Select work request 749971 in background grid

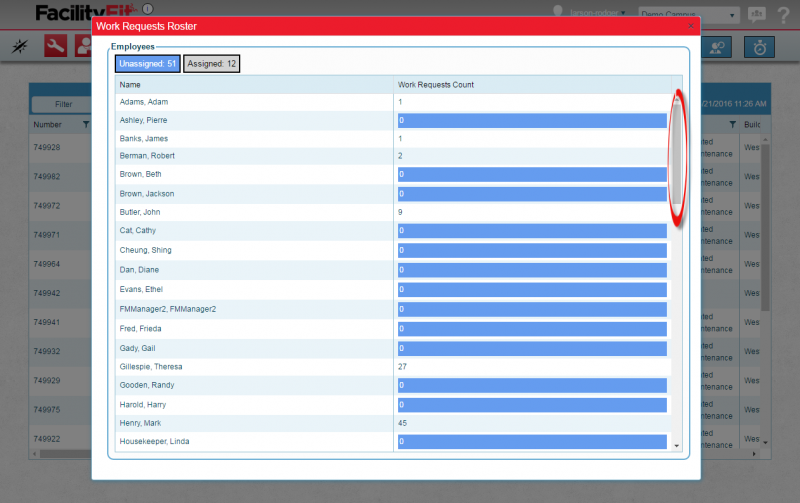[x=47, y=235]
